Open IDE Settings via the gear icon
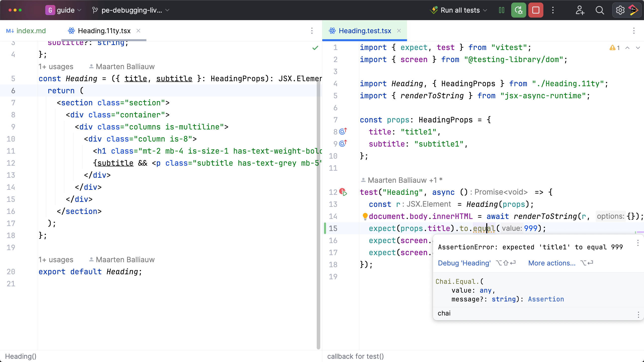644x362 pixels. (x=620, y=10)
